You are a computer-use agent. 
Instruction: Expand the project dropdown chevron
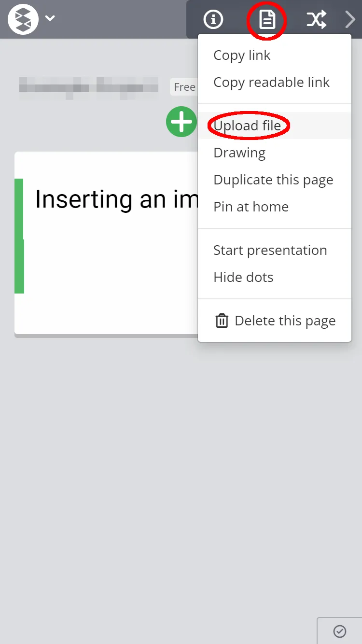click(50, 18)
